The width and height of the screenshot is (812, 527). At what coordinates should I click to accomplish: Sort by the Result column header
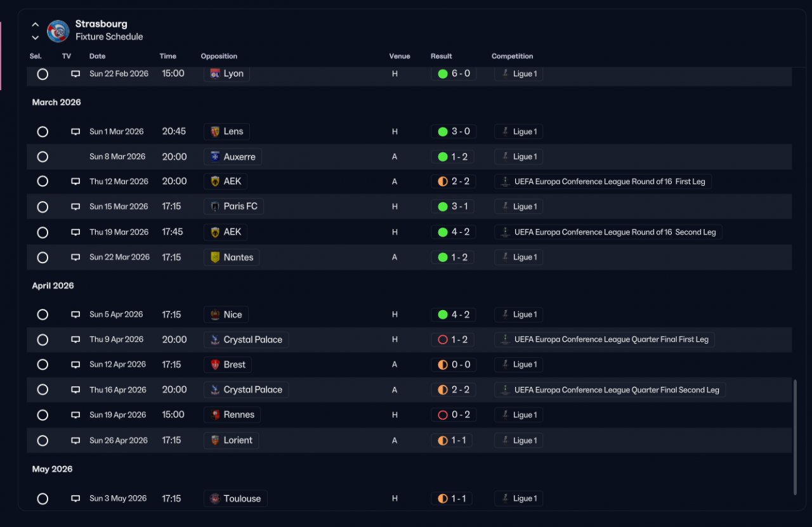point(441,56)
